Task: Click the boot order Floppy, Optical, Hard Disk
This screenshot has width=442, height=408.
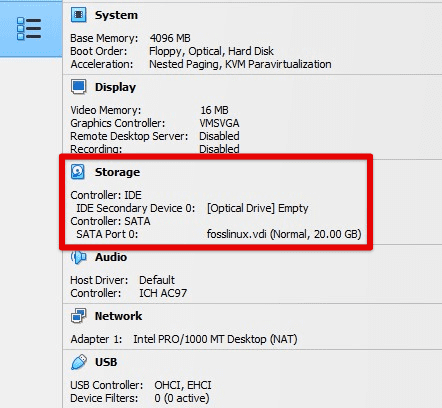Action: [x=211, y=51]
